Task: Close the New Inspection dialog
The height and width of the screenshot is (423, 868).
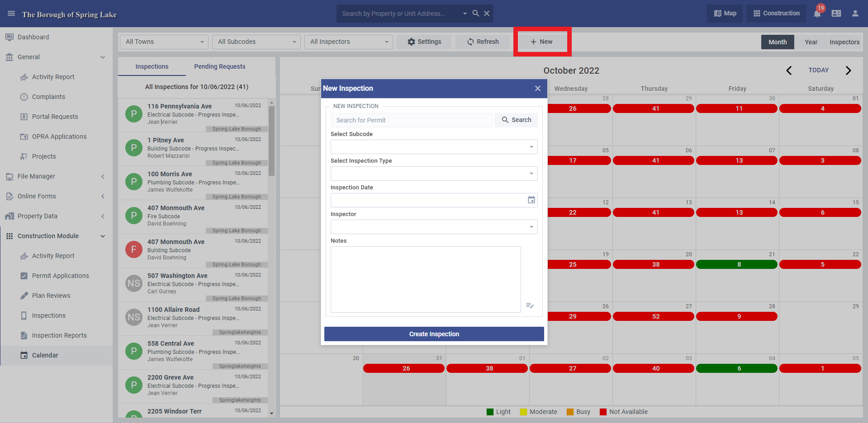Action: [x=538, y=89]
